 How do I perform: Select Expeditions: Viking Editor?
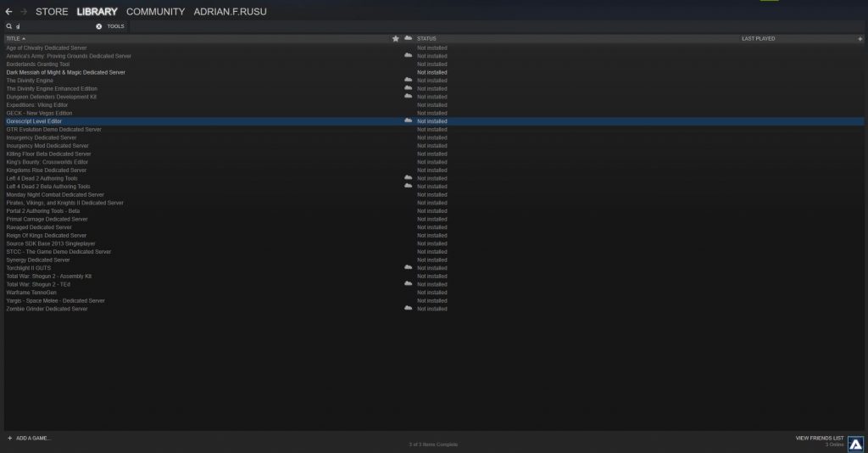36,104
